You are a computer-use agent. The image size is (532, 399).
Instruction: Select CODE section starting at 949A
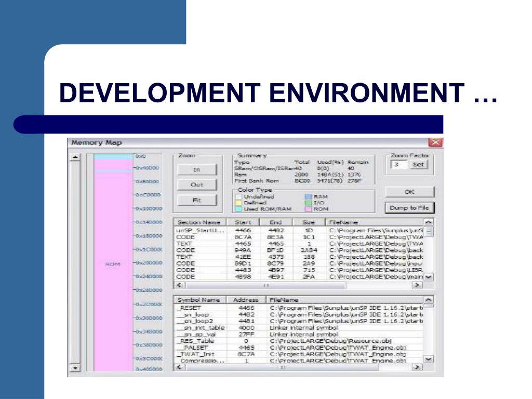[x=299, y=250]
